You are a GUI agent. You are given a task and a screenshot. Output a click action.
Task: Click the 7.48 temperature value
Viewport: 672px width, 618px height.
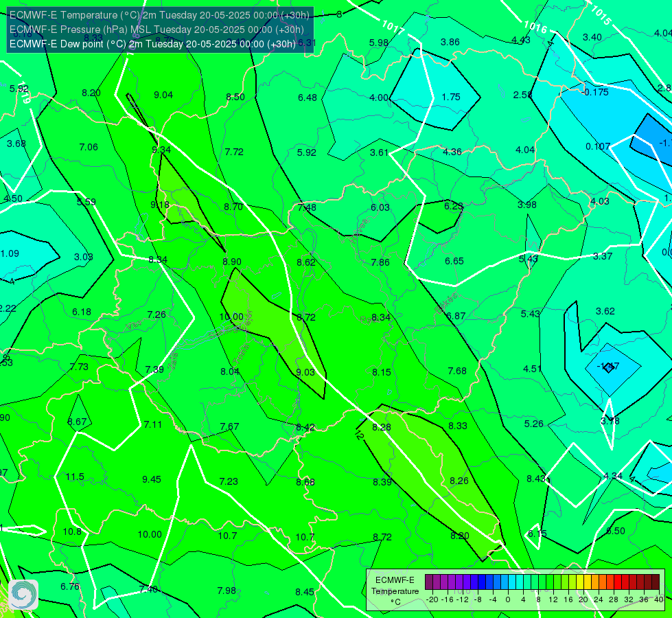307,207
